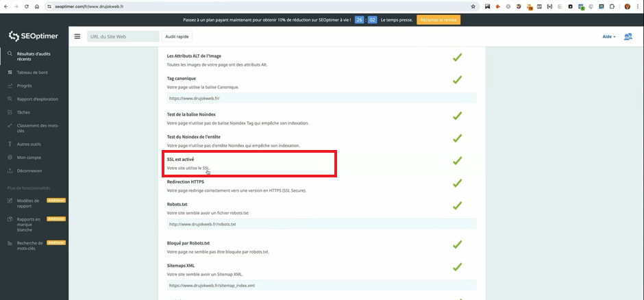Click the canonical URL https://www.drujokweb.fr/
Viewport: 644px width, 300px height.
point(195,99)
